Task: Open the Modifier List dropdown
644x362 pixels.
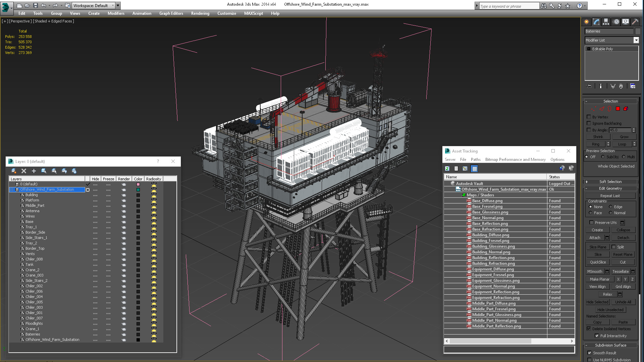Action: [636, 40]
